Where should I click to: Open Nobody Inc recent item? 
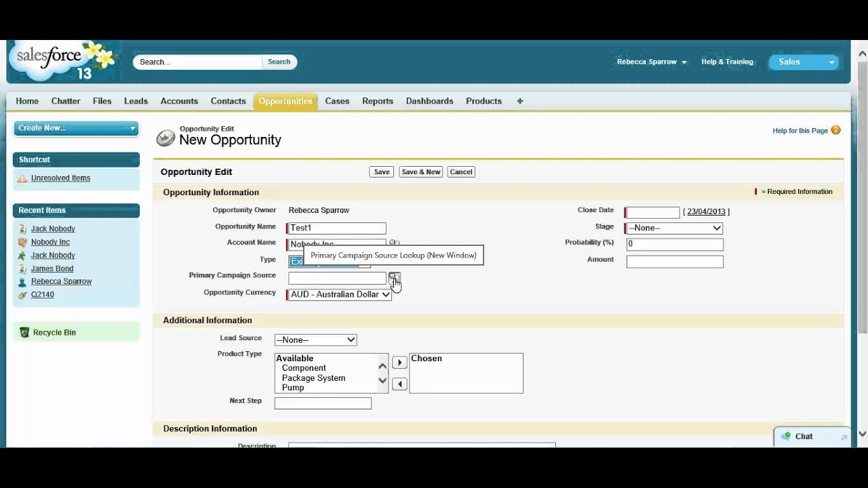pyautogui.click(x=50, y=242)
